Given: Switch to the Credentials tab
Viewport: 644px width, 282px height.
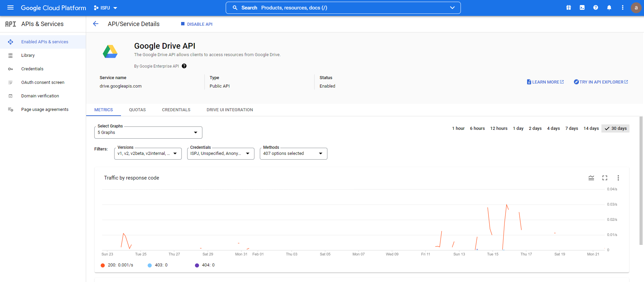Looking at the screenshot, I should 176,110.
